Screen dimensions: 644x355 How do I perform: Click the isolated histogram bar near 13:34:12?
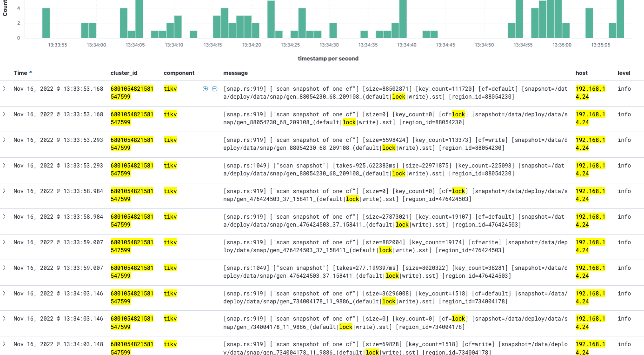[x=193, y=34]
